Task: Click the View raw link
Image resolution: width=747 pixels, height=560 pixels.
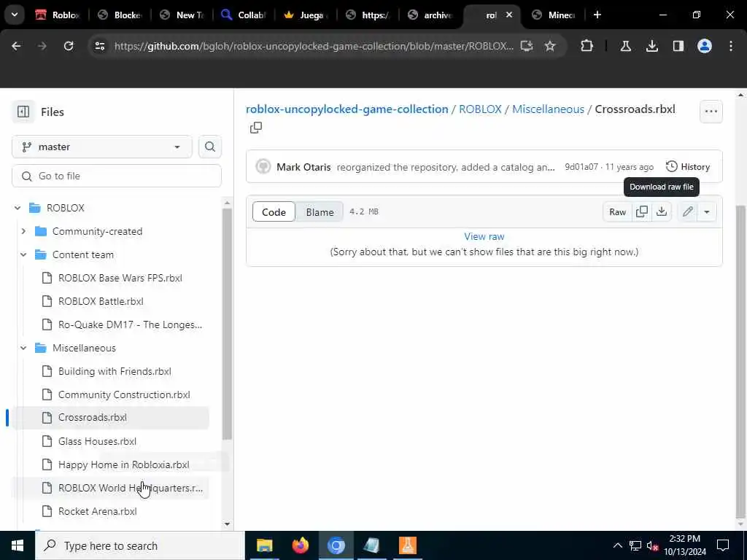Action: [484, 237]
